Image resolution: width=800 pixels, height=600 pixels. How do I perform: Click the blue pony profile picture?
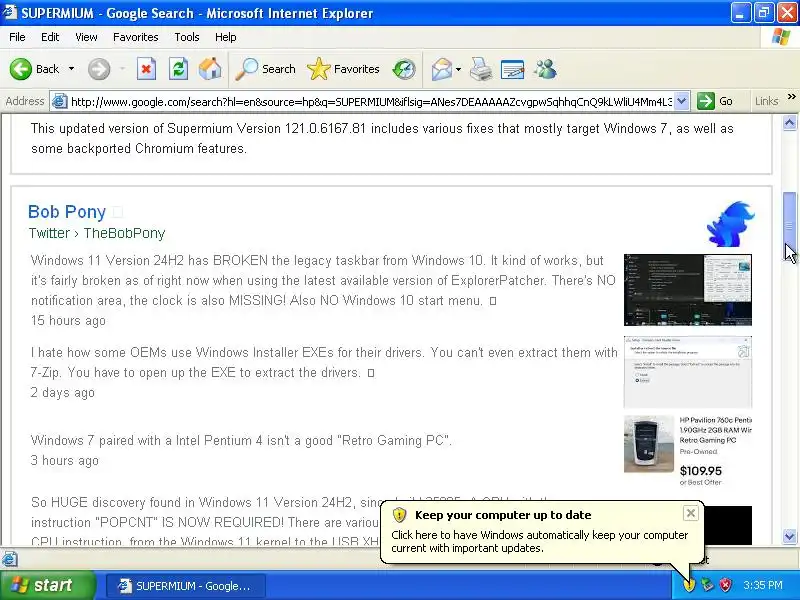(730, 224)
